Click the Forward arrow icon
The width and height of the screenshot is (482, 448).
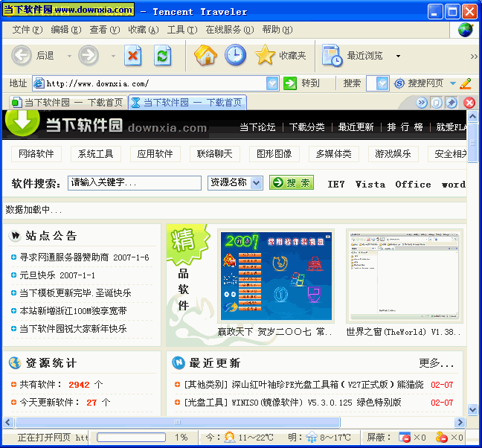point(89,56)
